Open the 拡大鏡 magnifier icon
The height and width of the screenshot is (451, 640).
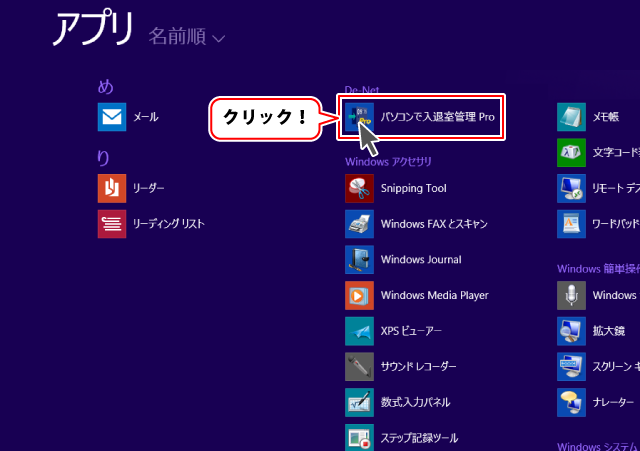[x=571, y=331]
